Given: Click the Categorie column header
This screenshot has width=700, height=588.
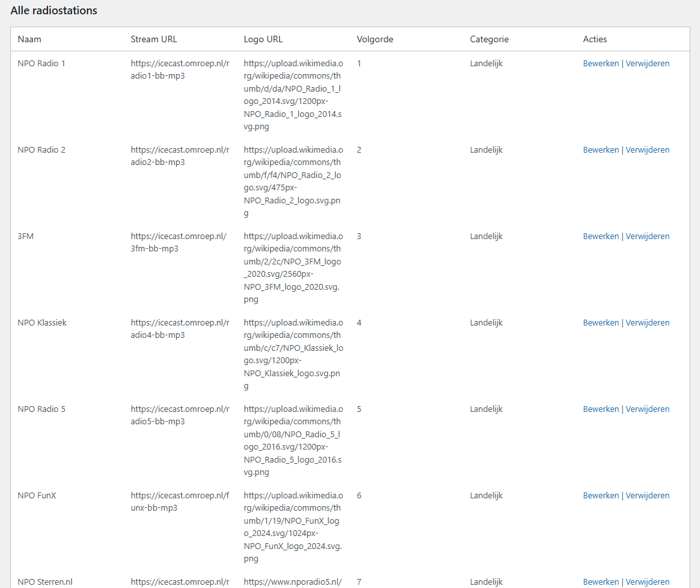Looking at the screenshot, I should pos(489,39).
